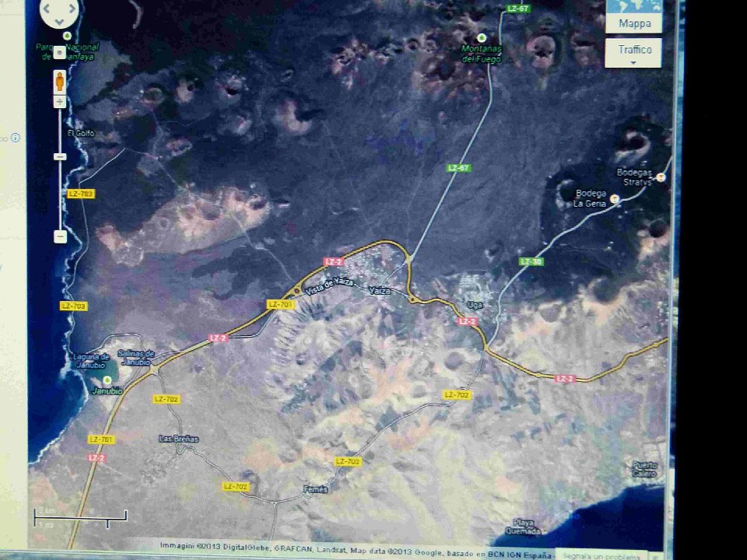Click the my-location square button below the pan control
Screen dimensions: 747x560
[x=60, y=52]
